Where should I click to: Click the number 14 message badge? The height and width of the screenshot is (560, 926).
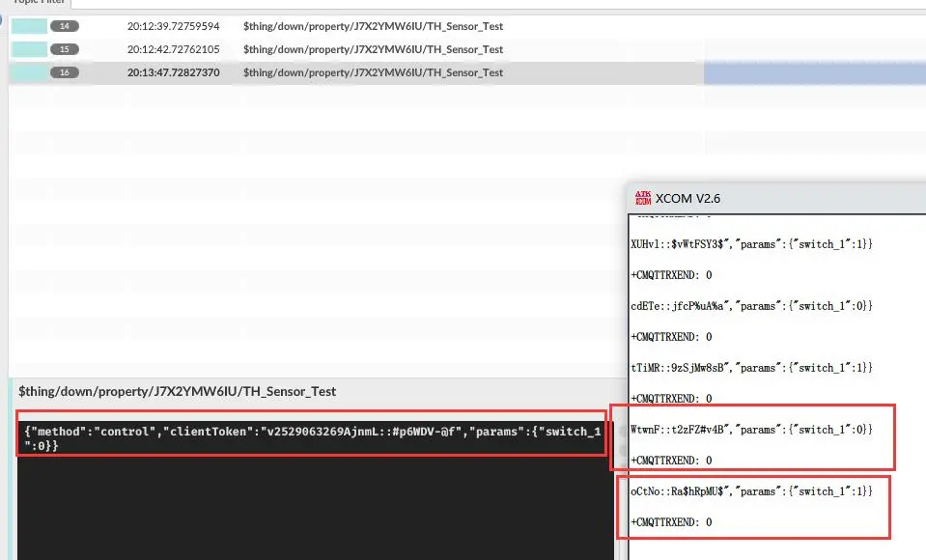65,26
